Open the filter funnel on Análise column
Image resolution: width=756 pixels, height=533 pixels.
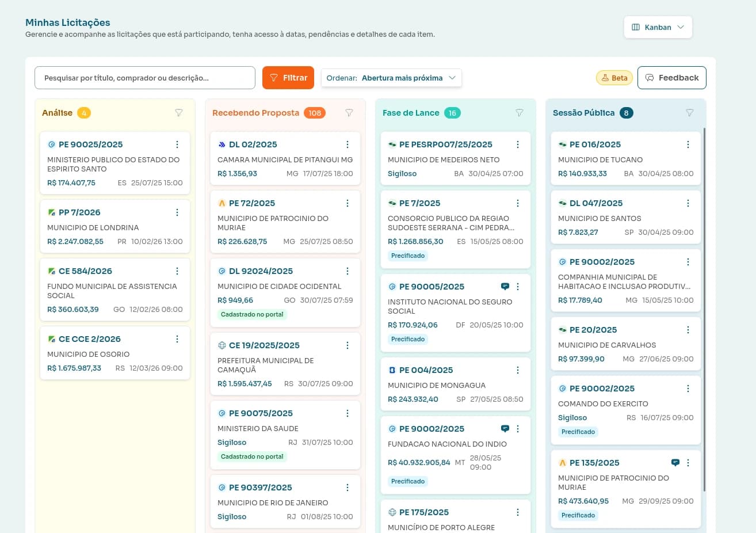[x=179, y=113]
